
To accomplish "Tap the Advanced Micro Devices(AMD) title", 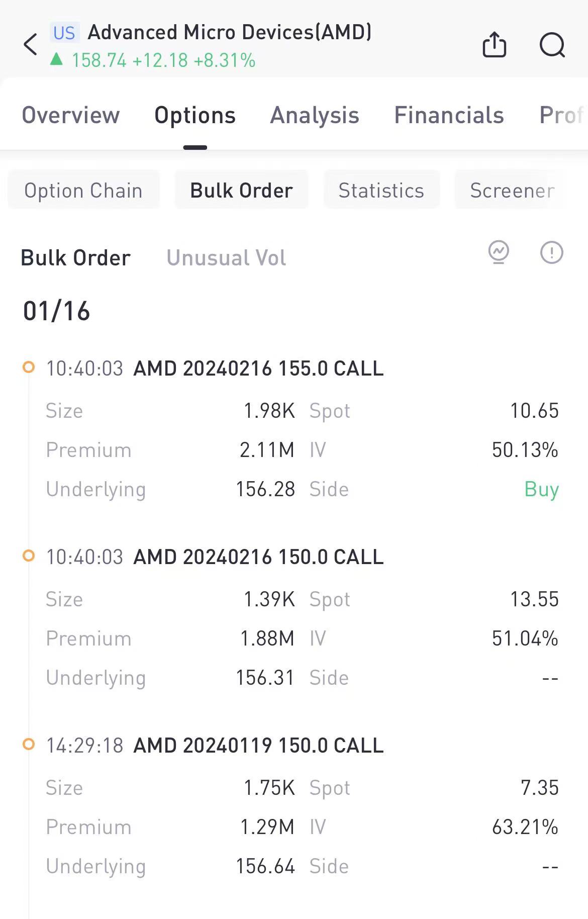I will coord(230,33).
